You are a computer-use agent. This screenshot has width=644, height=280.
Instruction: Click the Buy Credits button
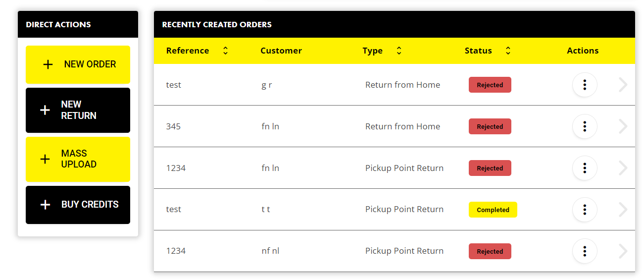(78, 205)
